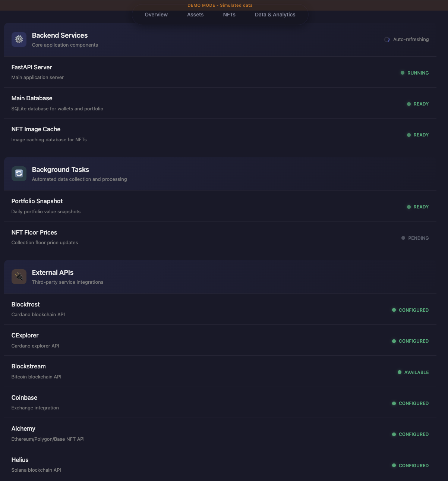This screenshot has height=481, width=448.
Task: Click the auto-refreshing spinner icon
Action: [387, 39]
